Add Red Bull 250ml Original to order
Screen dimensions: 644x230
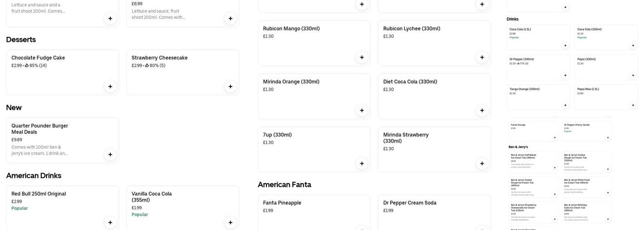point(110,223)
